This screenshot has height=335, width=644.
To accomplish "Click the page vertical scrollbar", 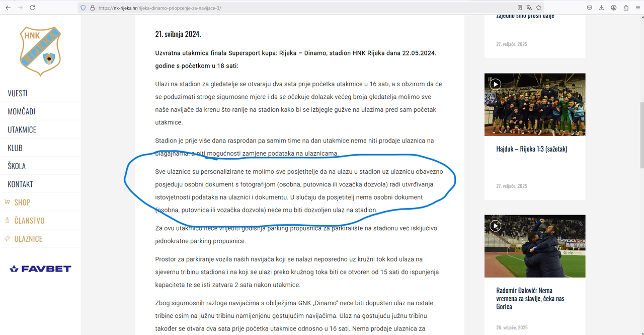I will pyautogui.click(x=641, y=136).
